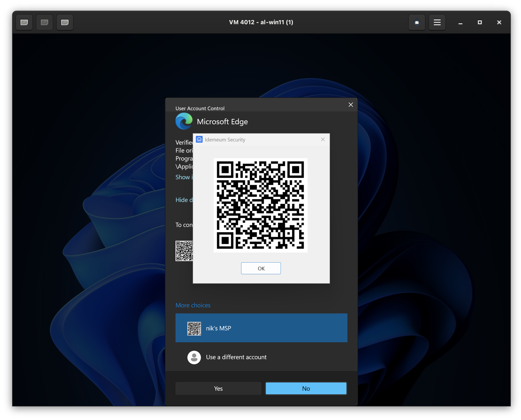Open the Show information link
The image size is (521, 420).
(x=184, y=177)
